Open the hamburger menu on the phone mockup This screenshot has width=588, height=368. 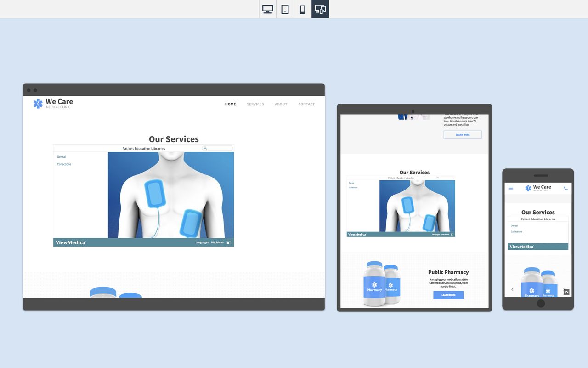click(510, 188)
